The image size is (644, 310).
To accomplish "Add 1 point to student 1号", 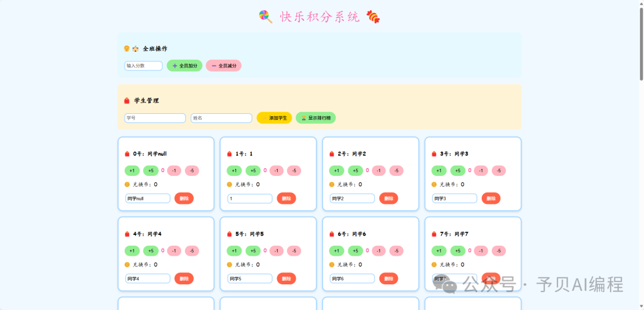I will (x=234, y=170).
